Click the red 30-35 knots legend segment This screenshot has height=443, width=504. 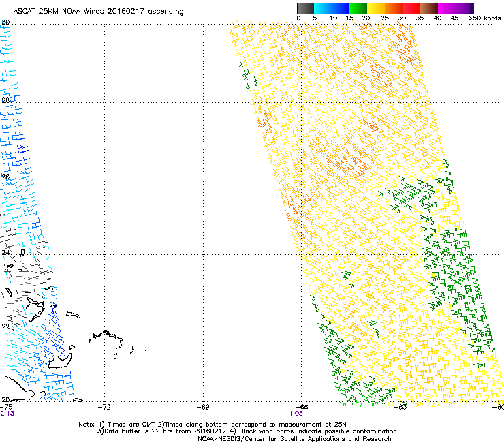411,8
